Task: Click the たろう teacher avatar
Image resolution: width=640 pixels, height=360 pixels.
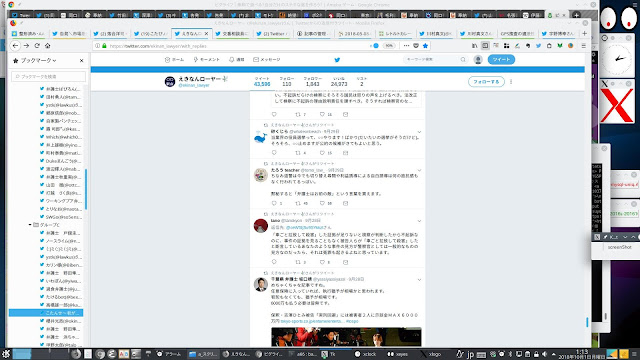Action: (x=261, y=175)
